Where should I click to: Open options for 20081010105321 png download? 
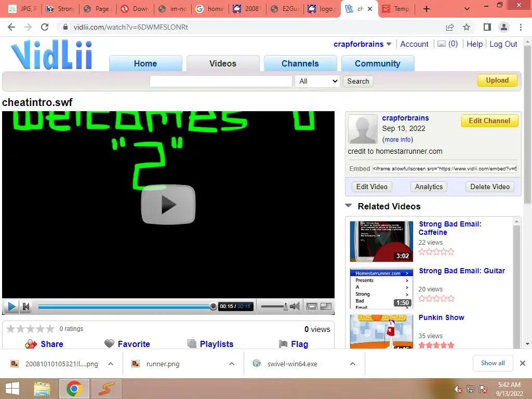pyautogui.click(x=111, y=364)
